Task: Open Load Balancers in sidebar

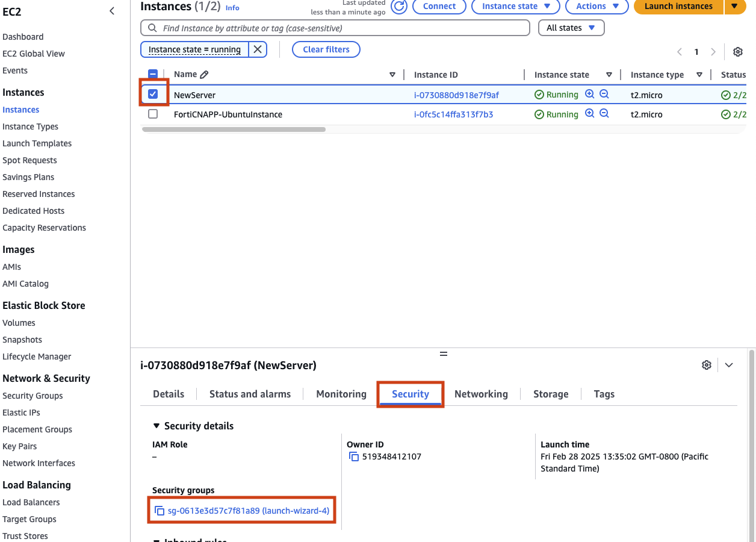Action: (x=31, y=502)
